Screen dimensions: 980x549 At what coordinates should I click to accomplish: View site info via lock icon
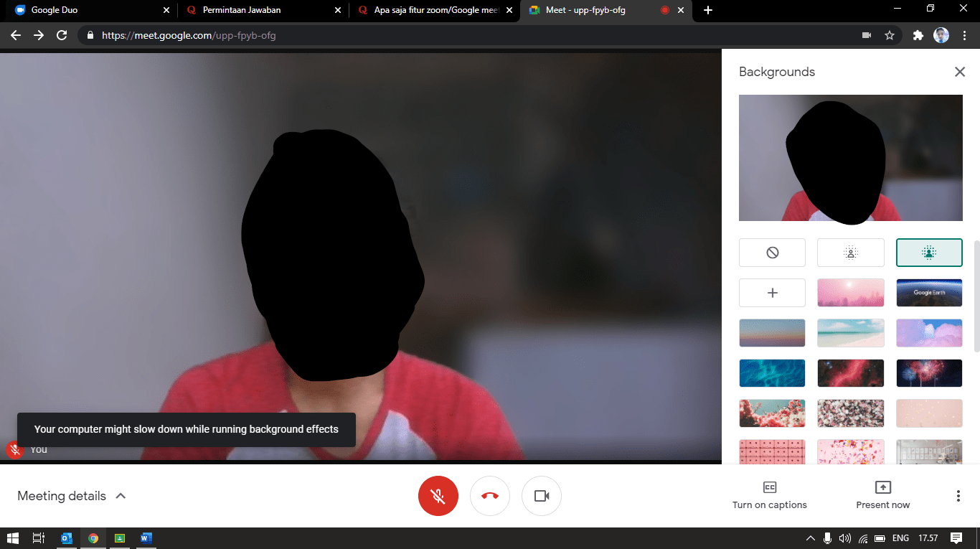click(90, 35)
